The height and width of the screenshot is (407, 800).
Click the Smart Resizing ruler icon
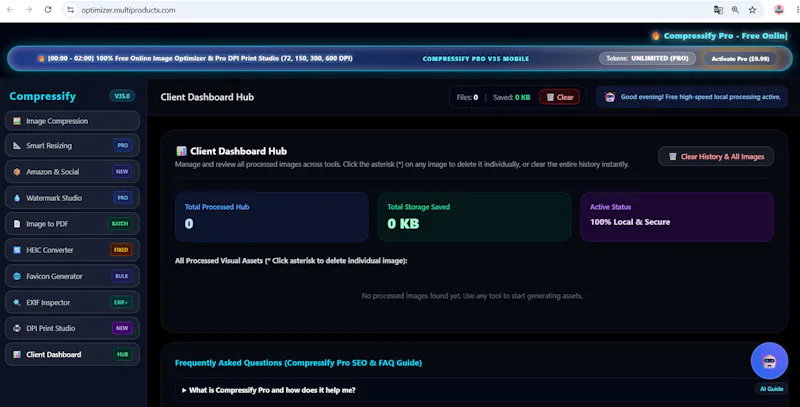pos(17,145)
